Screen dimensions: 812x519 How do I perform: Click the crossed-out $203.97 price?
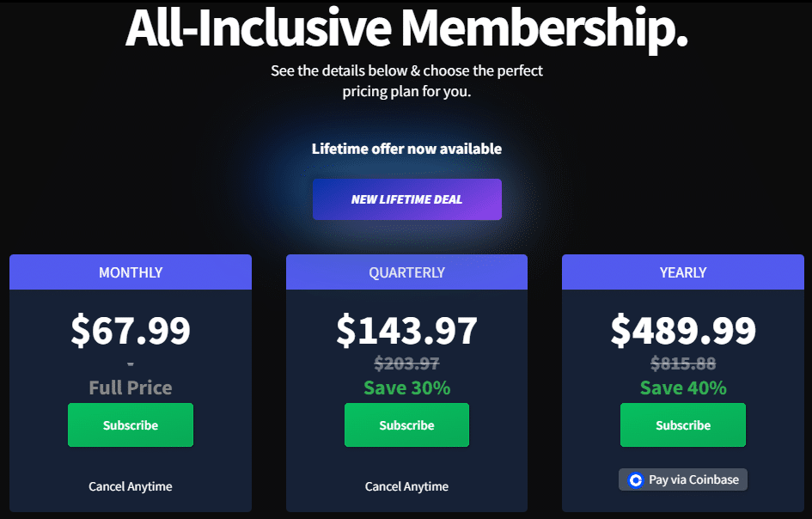[x=406, y=363]
